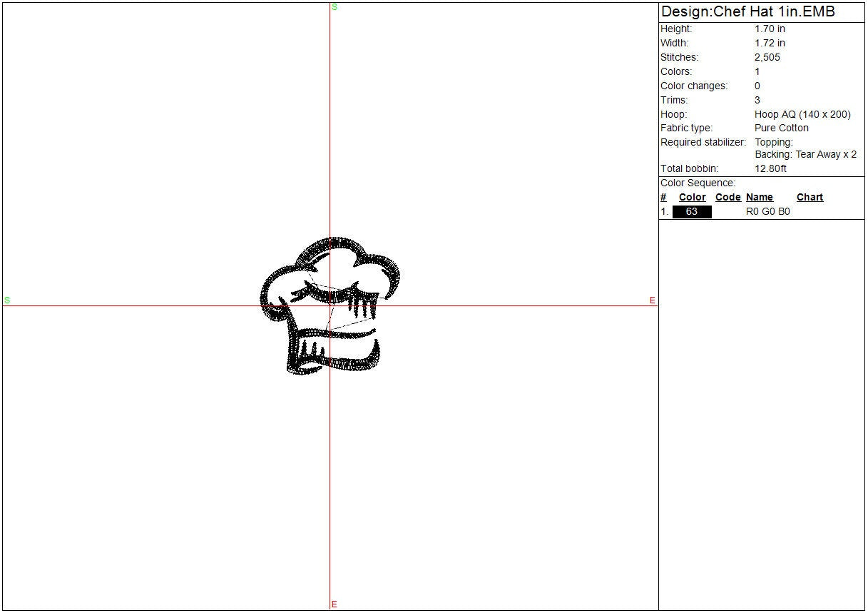This screenshot has height=613, width=868.
Task: Click the red E marker on right edge
Action: point(652,300)
